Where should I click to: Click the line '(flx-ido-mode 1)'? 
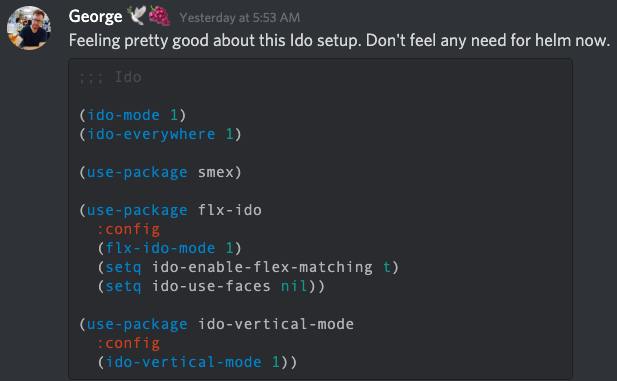click(x=170, y=248)
